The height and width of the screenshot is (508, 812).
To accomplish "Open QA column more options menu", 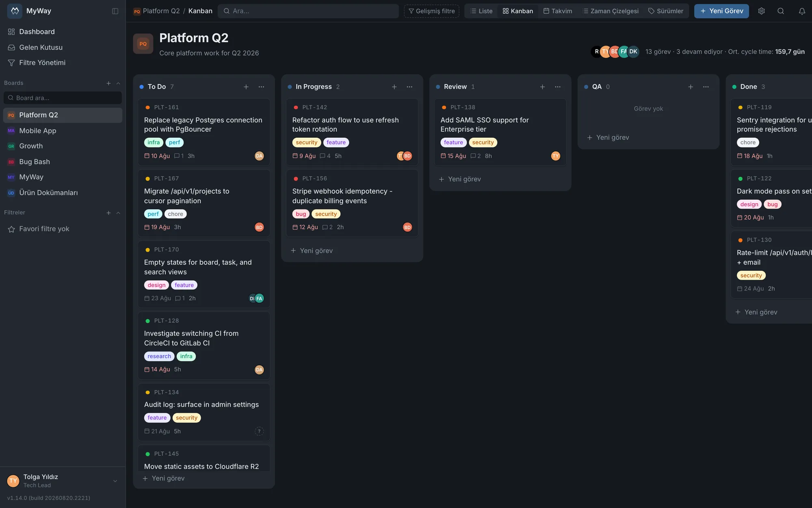I will (706, 87).
